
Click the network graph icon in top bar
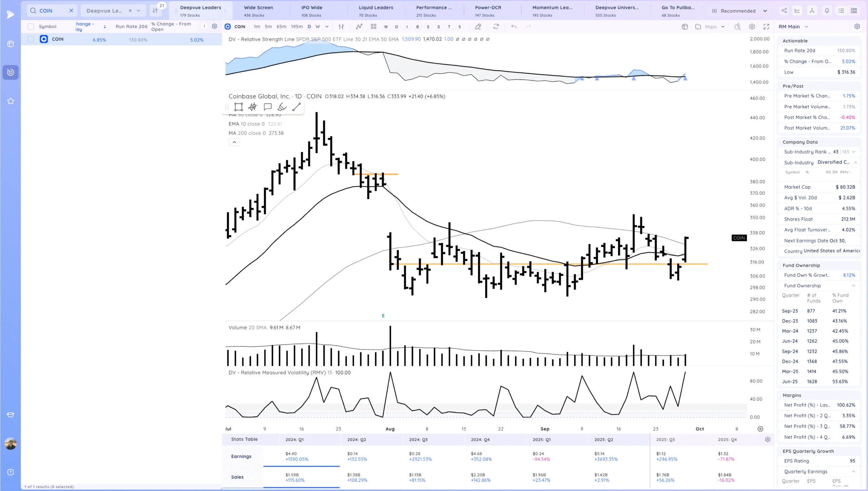(812, 11)
